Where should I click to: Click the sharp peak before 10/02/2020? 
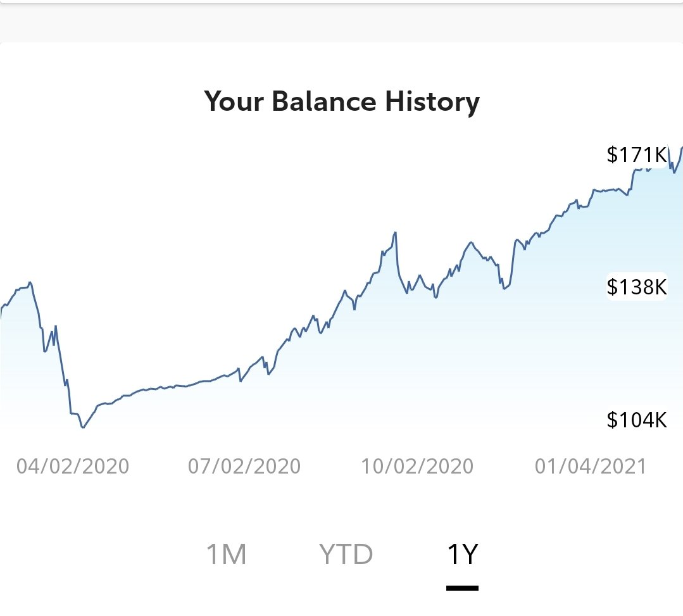coord(395,232)
